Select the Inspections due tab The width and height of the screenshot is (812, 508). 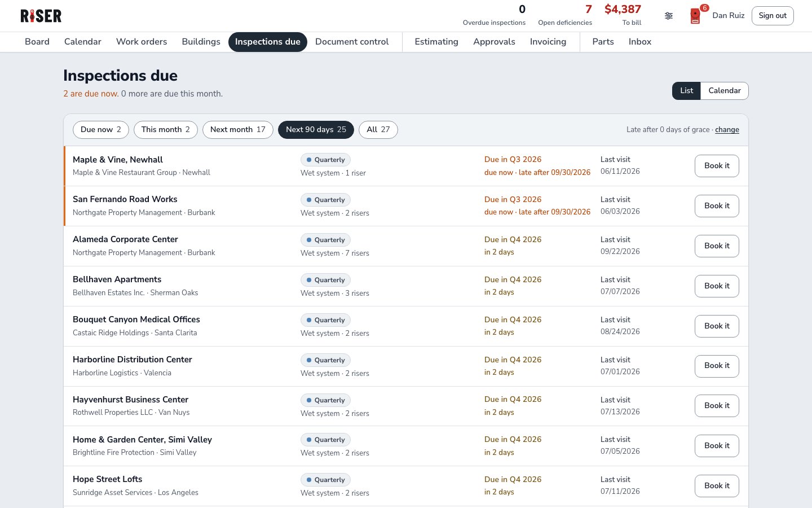(x=268, y=42)
